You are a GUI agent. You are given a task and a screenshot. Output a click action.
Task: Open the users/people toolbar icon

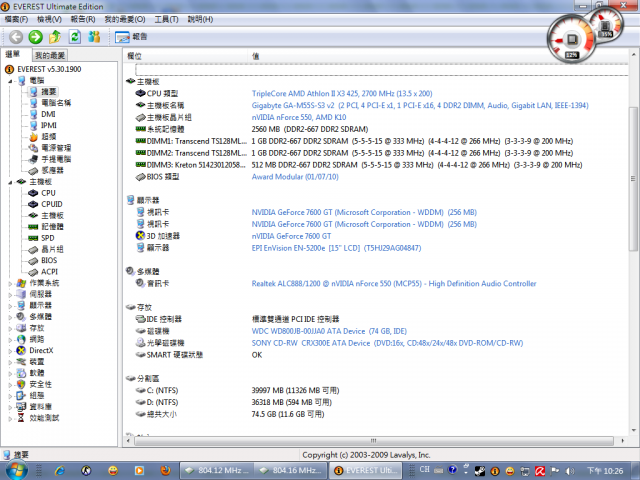point(94,37)
